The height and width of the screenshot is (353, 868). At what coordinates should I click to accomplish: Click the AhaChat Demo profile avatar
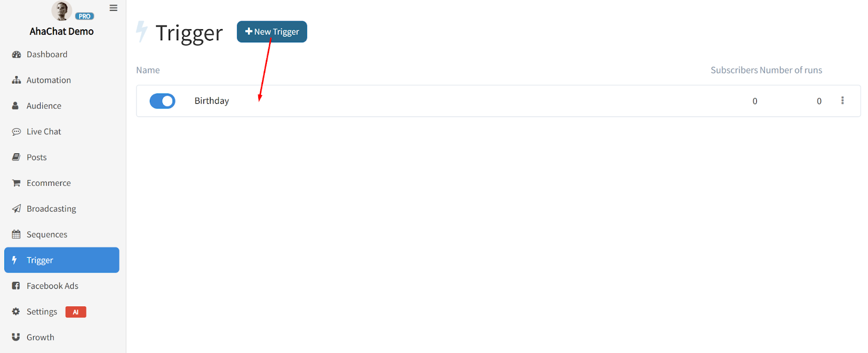61,10
